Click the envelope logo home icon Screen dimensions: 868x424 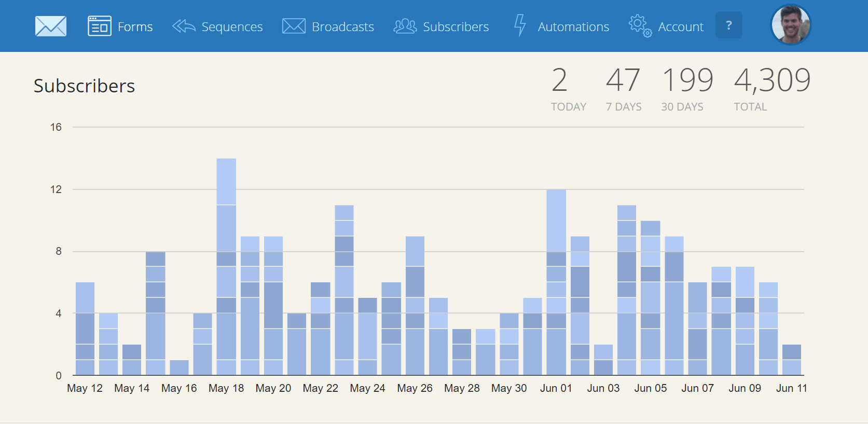[50, 26]
